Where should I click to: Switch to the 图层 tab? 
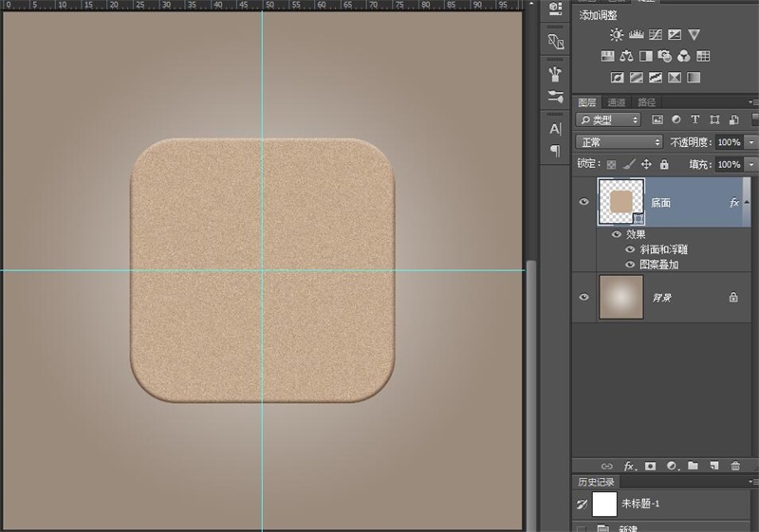click(586, 102)
